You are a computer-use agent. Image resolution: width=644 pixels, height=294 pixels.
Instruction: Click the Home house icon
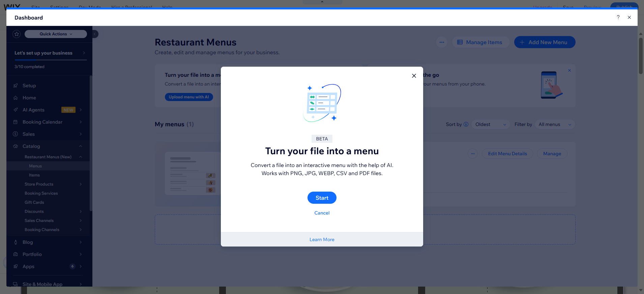[16, 98]
